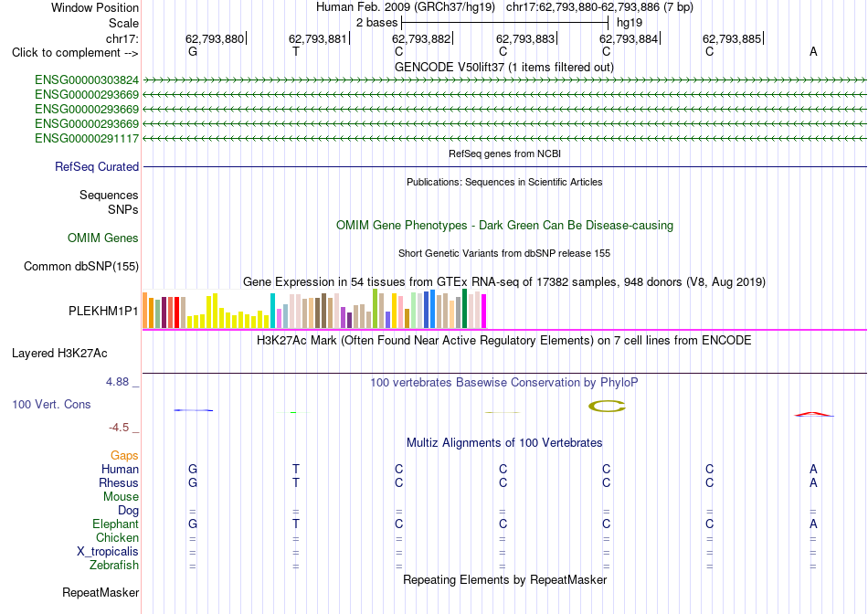Select the 'Mouse' alignment row label
This screenshot has width=868, height=614.
(x=121, y=497)
